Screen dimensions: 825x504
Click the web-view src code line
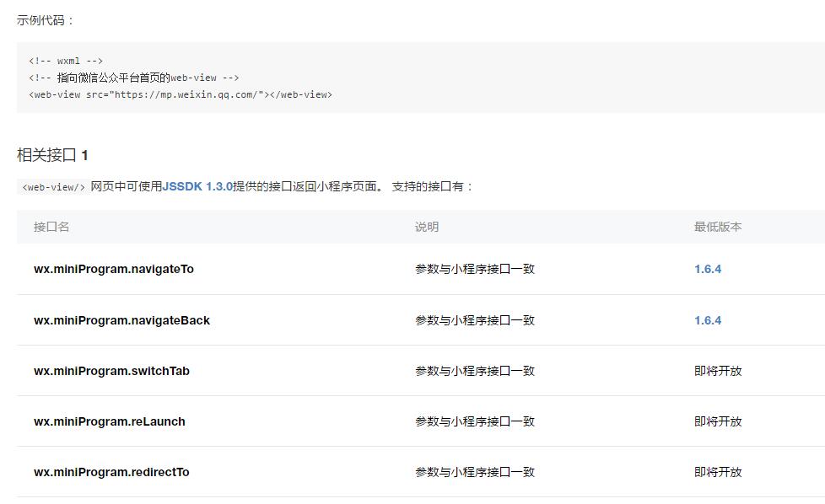(181, 94)
